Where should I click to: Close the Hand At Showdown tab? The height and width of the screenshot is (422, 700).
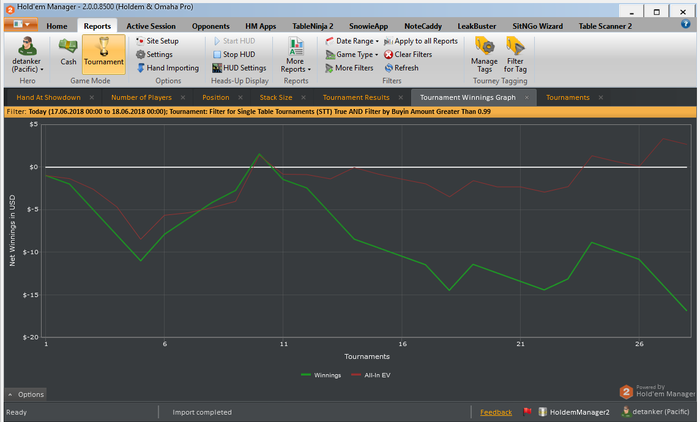pos(92,97)
